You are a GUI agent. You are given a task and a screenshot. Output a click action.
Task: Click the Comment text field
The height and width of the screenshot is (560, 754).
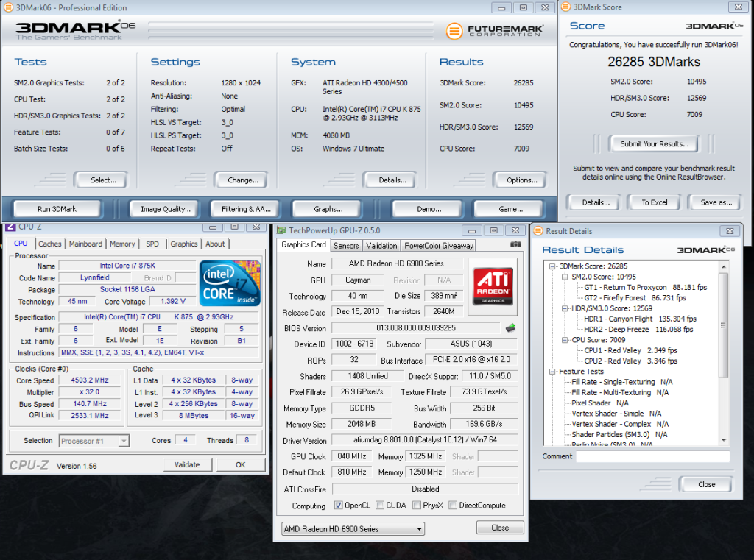tap(652, 457)
